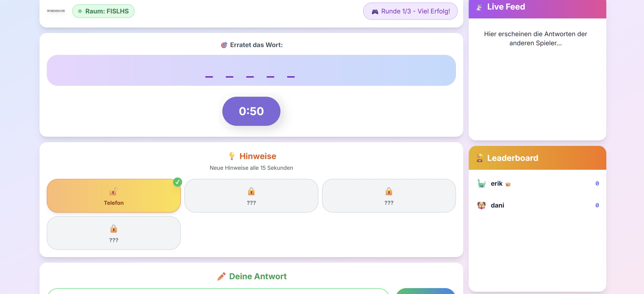This screenshot has width=644, height=294.
Task: Click the target icon beside Erratet das Wort
Action: click(224, 45)
